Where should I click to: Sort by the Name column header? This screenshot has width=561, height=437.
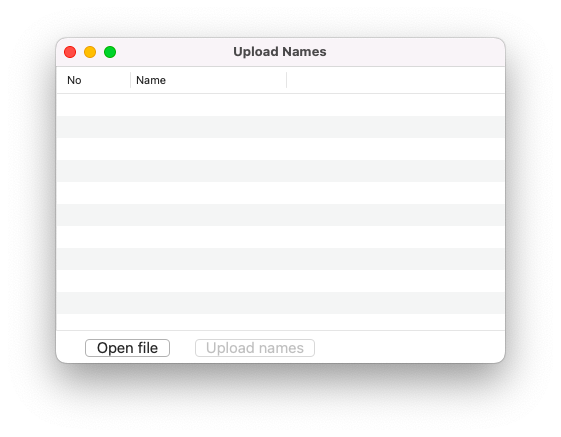click(209, 80)
